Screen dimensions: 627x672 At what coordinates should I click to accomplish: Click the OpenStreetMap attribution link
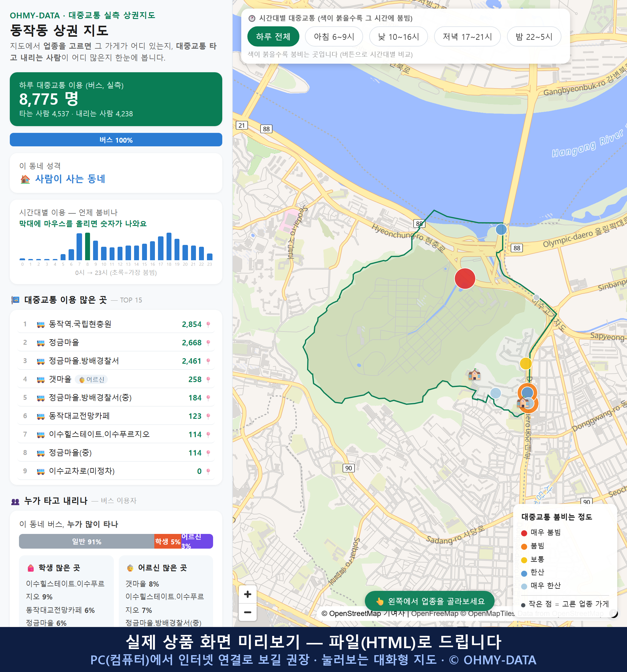click(363, 613)
